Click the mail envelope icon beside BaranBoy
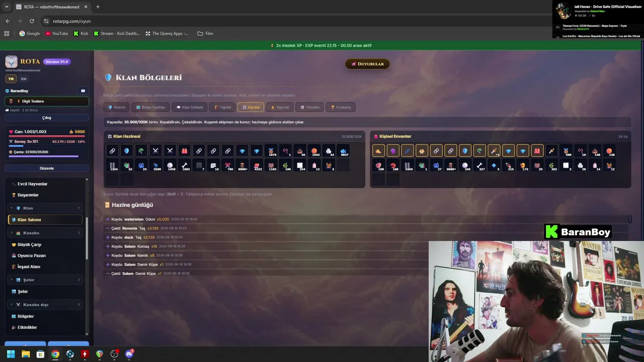644x362 pixels. tap(83, 91)
